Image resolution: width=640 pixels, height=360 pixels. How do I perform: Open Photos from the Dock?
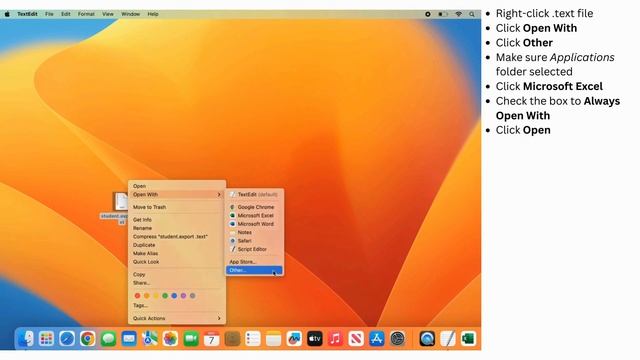[x=170, y=338]
